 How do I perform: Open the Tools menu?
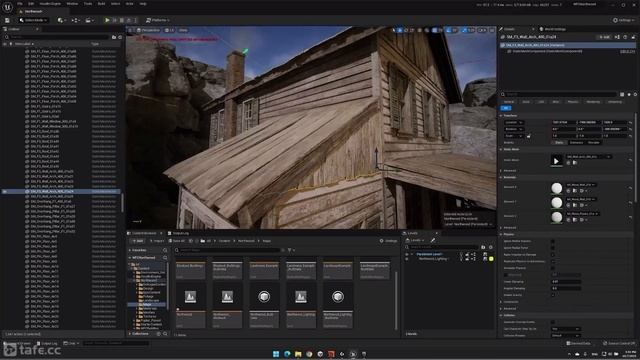click(x=88, y=4)
